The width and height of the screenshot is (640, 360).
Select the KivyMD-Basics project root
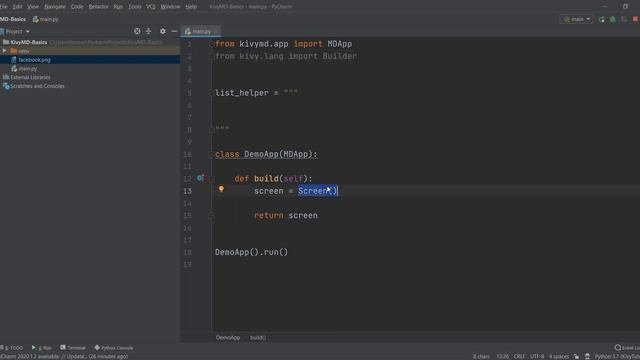(x=29, y=42)
